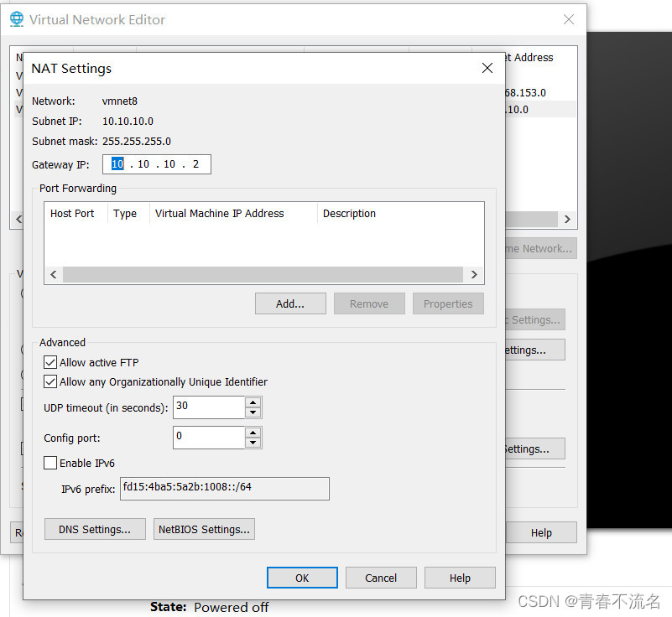Close the NAT Settings dialog
The height and width of the screenshot is (617, 672).
pyautogui.click(x=487, y=68)
